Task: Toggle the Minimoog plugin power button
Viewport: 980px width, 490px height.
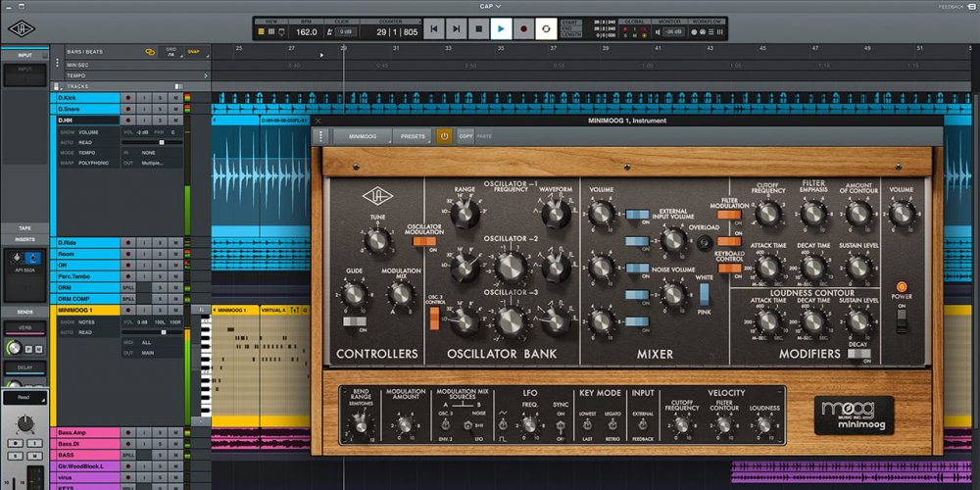Action: click(x=444, y=136)
